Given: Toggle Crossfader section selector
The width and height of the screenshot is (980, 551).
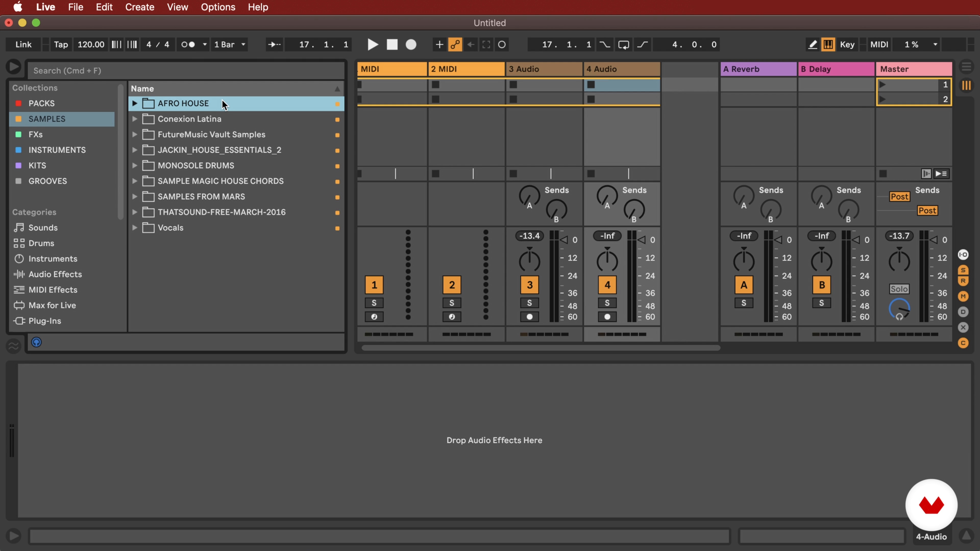Looking at the screenshot, I should coord(963,327).
